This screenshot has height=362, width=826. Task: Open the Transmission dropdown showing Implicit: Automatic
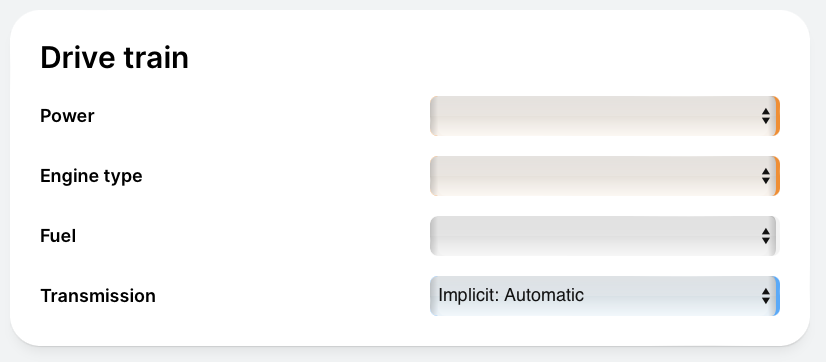coord(605,296)
